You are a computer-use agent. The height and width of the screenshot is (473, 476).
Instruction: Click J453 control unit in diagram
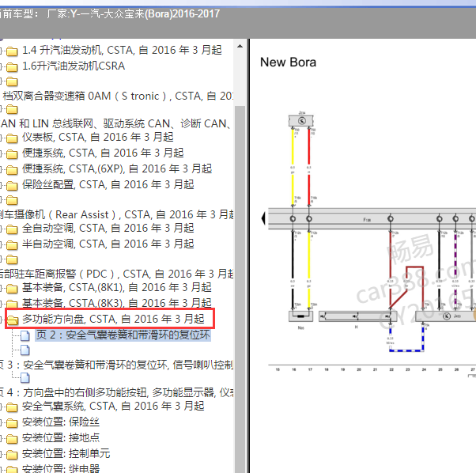tap(447, 316)
